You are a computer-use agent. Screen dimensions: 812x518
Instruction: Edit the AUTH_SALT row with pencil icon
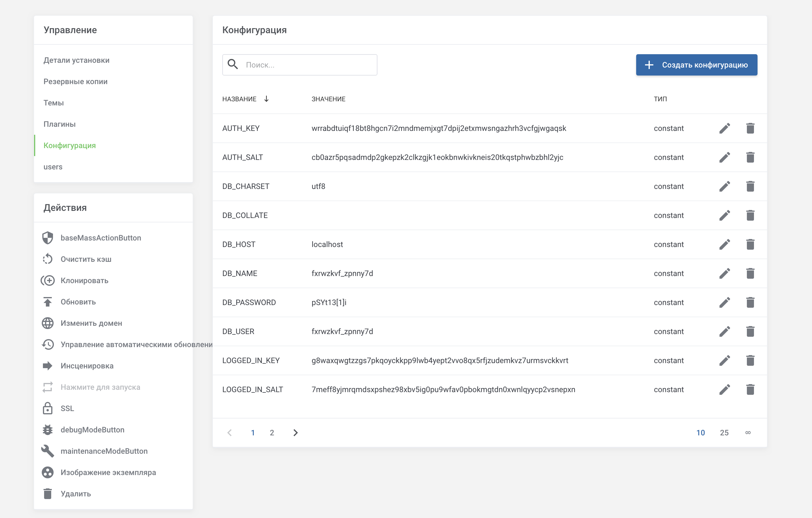(x=724, y=157)
